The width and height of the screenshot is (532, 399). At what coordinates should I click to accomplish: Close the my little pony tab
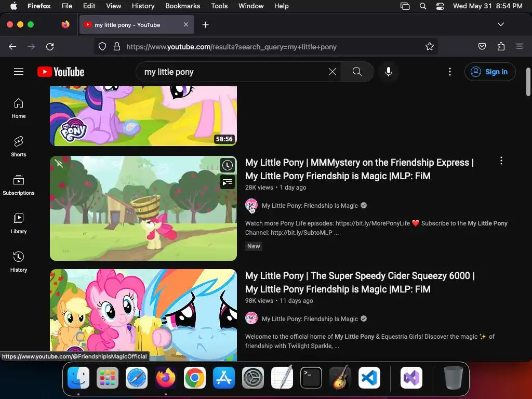pyautogui.click(x=186, y=24)
